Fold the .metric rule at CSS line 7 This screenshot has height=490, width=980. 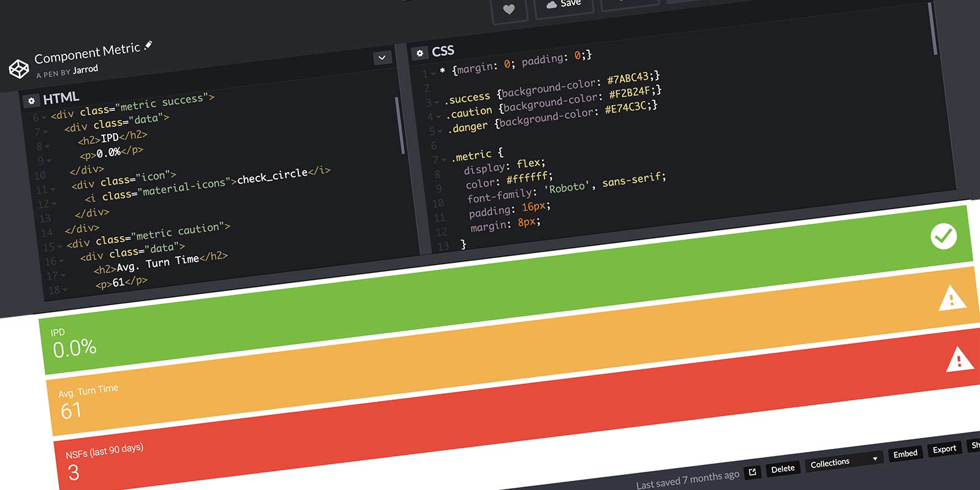point(443,160)
